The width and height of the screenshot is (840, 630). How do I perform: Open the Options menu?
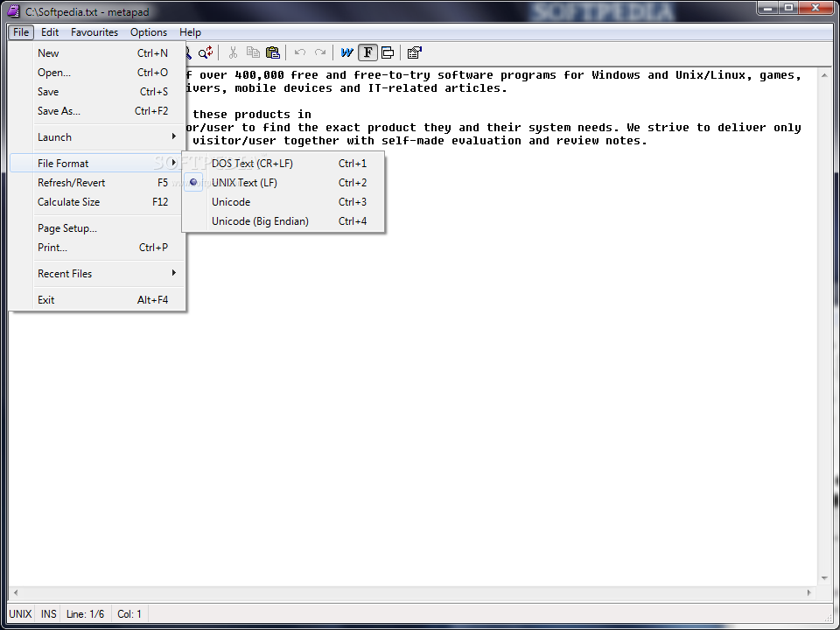149,32
